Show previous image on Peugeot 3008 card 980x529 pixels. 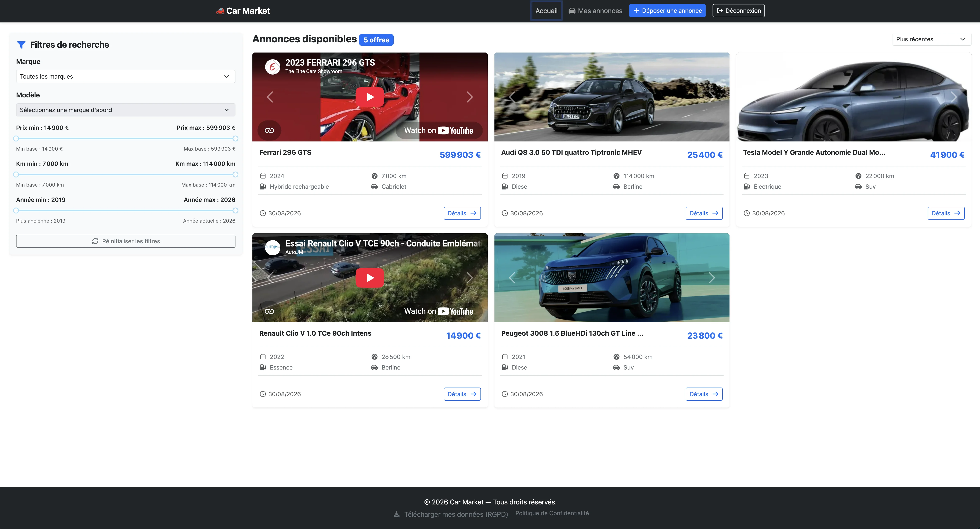512,278
